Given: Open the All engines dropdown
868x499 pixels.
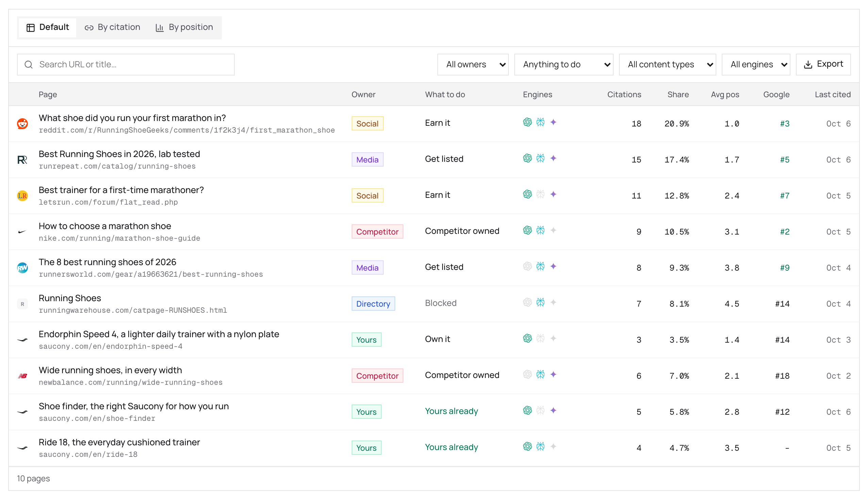Looking at the screenshot, I should coord(755,65).
